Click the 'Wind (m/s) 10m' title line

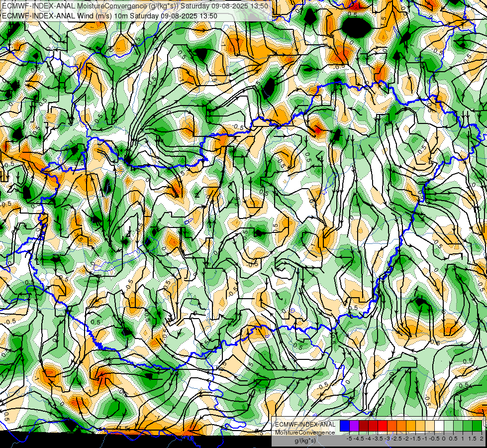click(109, 16)
